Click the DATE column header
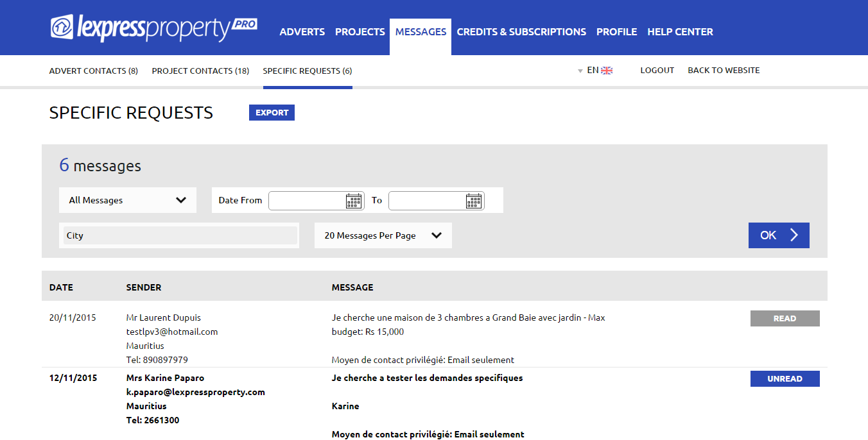The image size is (868, 440). coord(61,287)
